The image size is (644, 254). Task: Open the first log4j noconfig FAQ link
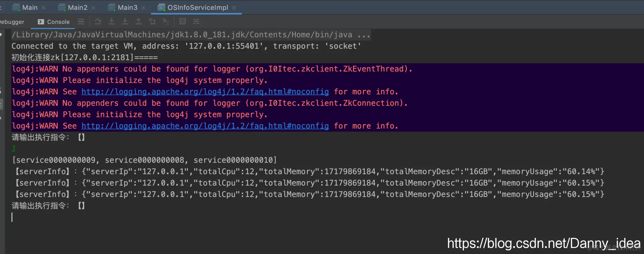pyautogui.click(x=205, y=92)
